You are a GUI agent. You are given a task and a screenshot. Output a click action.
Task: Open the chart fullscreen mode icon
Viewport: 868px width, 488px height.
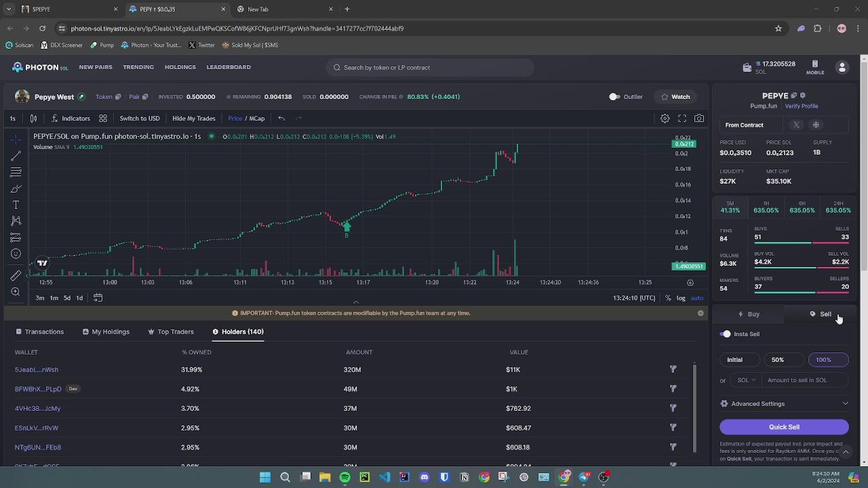coord(682,119)
